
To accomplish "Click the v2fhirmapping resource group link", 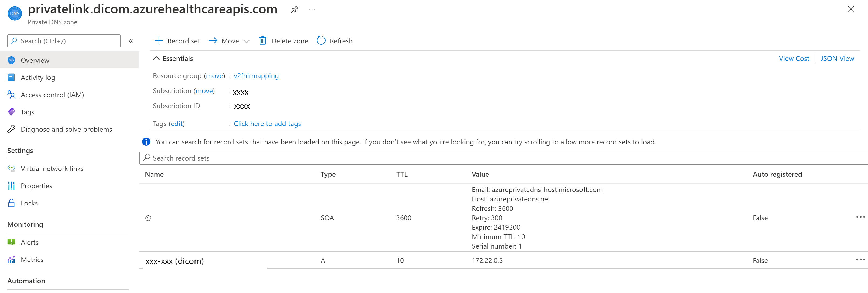I will point(256,76).
